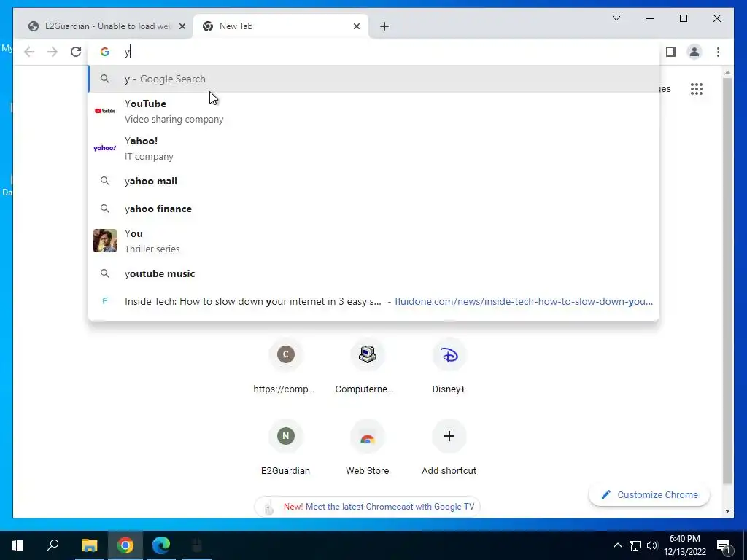Click the browser forward arrow

coord(53,52)
